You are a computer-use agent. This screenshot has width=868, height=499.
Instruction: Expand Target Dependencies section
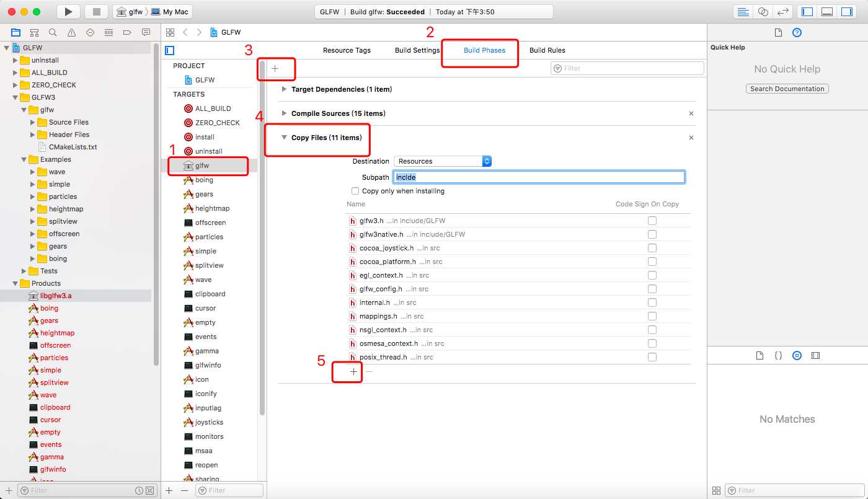[284, 89]
